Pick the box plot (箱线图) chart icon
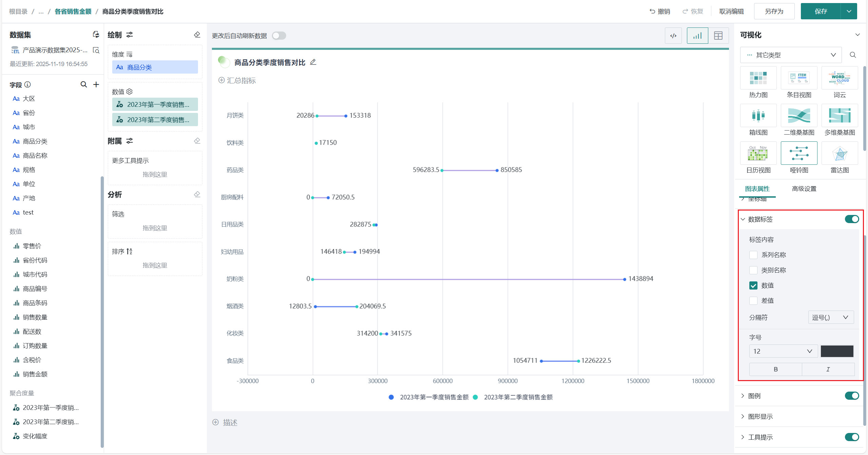The width and height of the screenshot is (868, 455). coord(758,116)
